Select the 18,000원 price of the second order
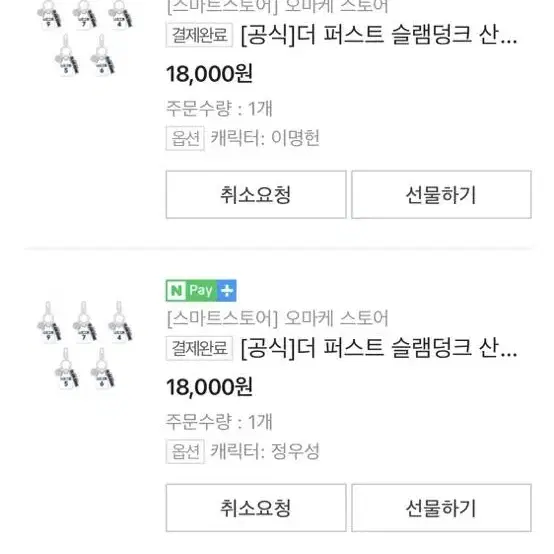 [209, 387]
